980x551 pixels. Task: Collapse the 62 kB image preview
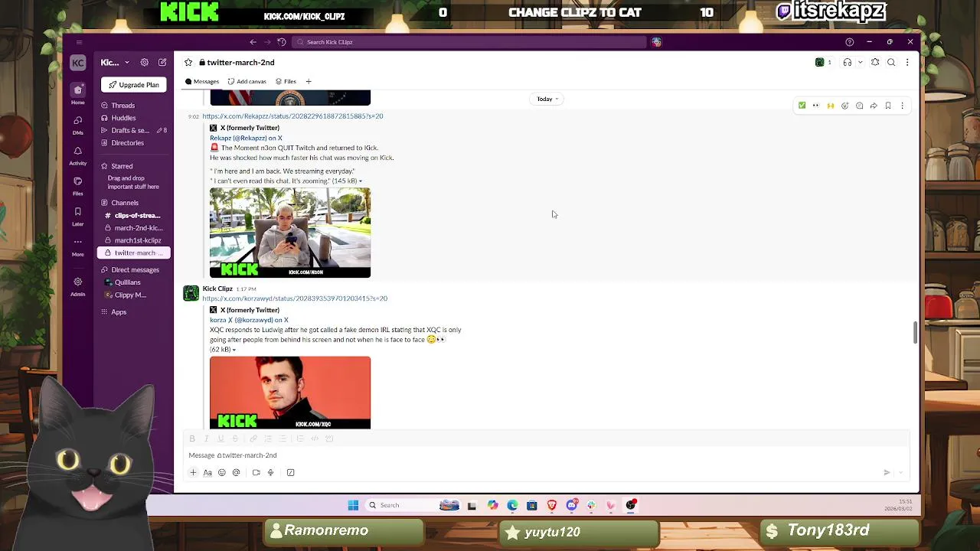coord(234,350)
